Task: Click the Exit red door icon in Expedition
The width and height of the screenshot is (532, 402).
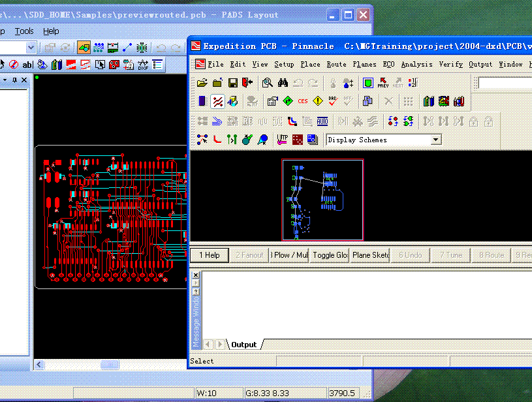Action: pos(247,83)
